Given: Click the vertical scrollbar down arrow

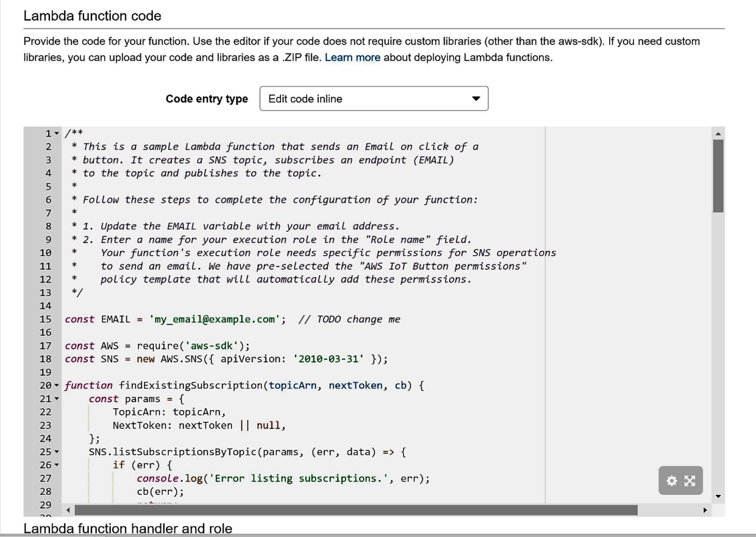Looking at the screenshot, I should click(718, 496).
